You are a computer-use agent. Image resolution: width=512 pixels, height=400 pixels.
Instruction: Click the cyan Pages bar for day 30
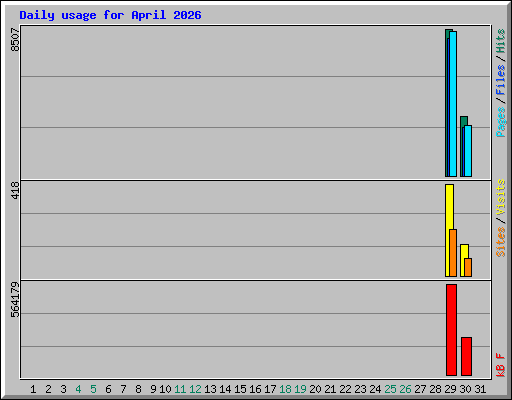point(468,151)
